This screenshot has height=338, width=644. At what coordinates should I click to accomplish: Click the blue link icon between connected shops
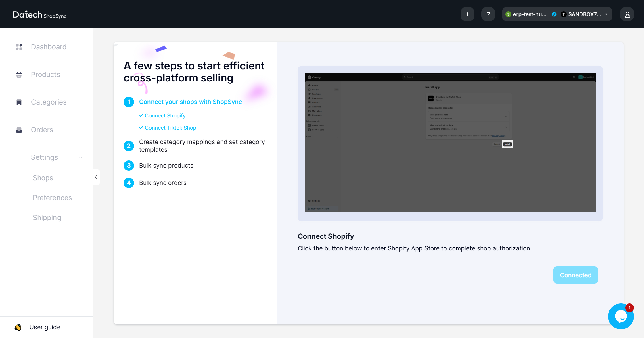(554, 14)
